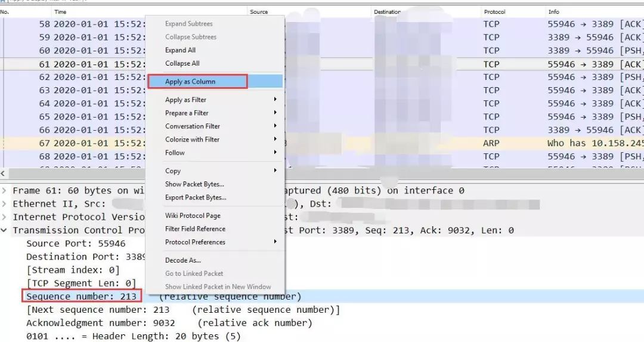Open the Protocol Preferences submenu
Viewport: 644px width, 342px height.
coord(215,242)
